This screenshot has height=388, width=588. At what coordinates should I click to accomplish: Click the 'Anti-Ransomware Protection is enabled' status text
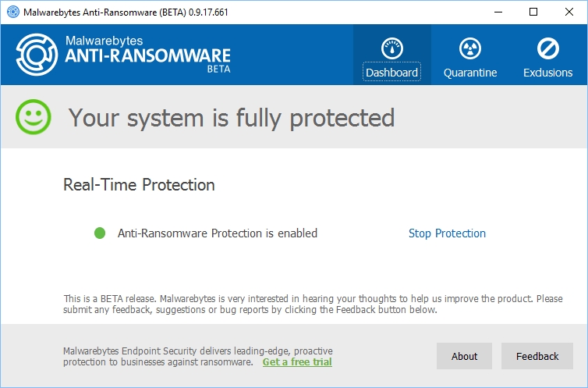click(x=218, y=233)
